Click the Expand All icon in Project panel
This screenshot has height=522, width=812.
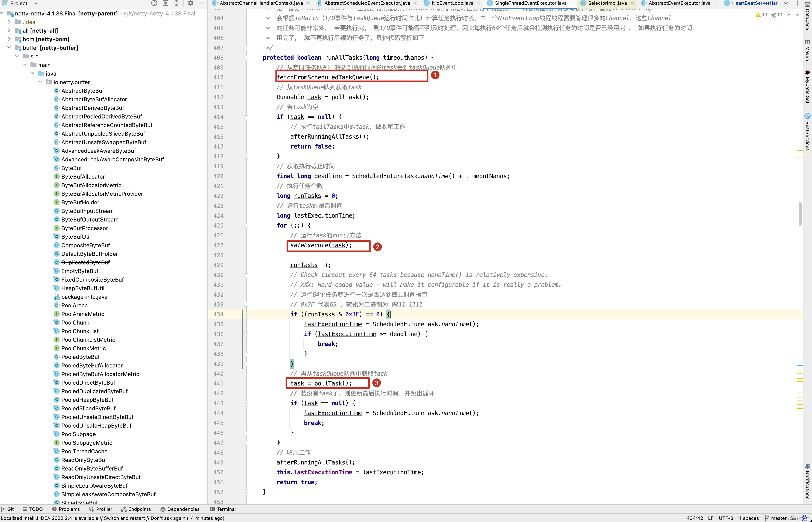coord(165,3)
